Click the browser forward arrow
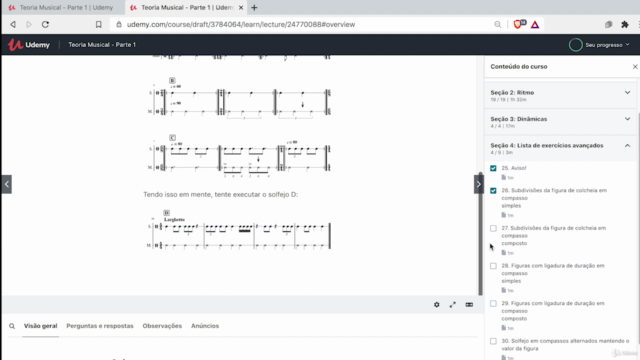Viewport: 640px width, 360px height. (29, 24)
